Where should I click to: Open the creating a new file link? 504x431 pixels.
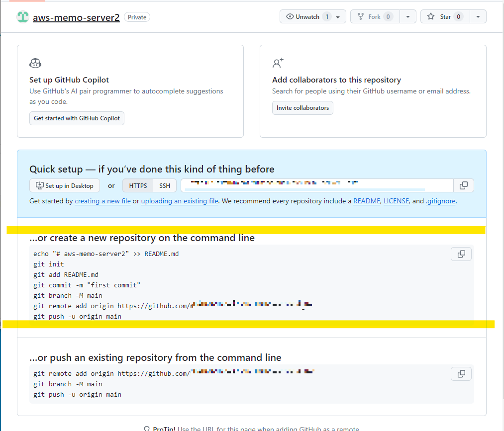(103, 201)
